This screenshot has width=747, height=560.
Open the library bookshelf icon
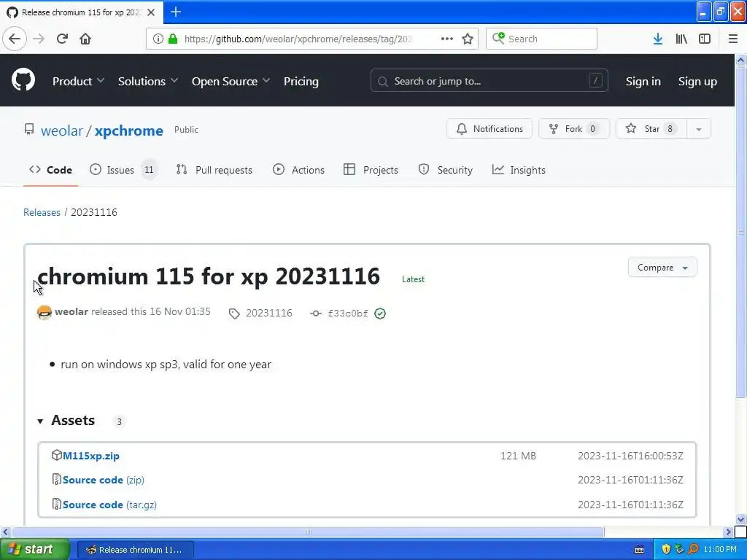(681, 39)
